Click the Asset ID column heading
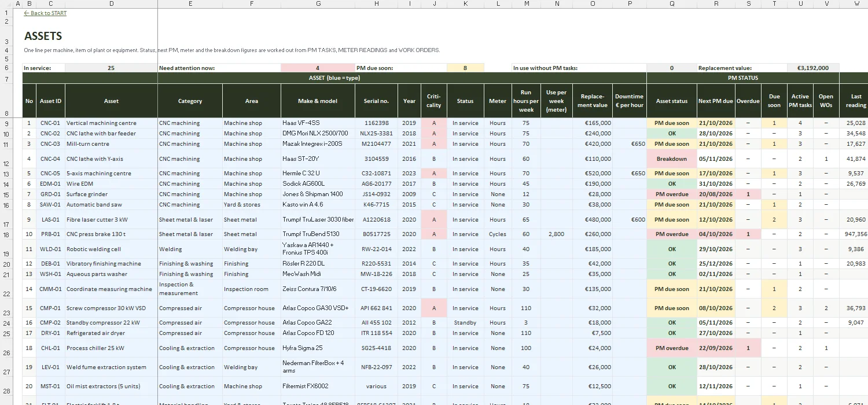The height and width of the screenshot is (405, 868). (50, 101)
